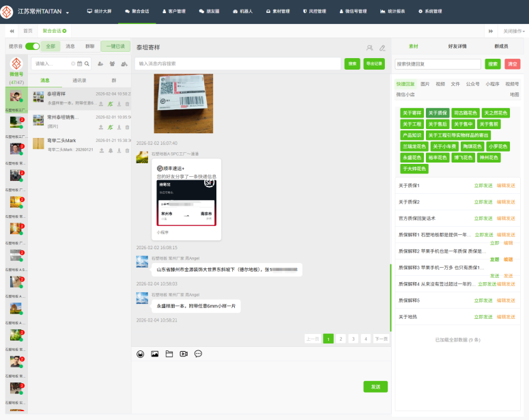The width and height of the screenshot is (529, 420).
Task: Click the red 清空 button
Action: 513,64
